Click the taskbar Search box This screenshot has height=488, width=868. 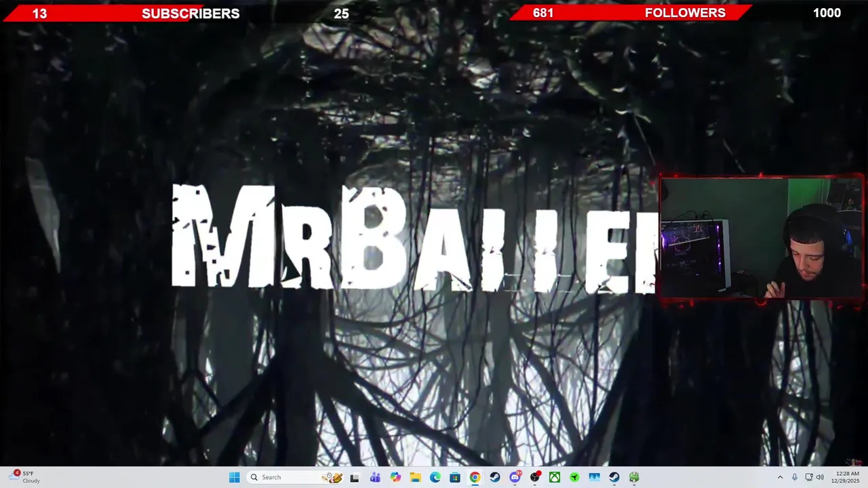tap(296, 477)
